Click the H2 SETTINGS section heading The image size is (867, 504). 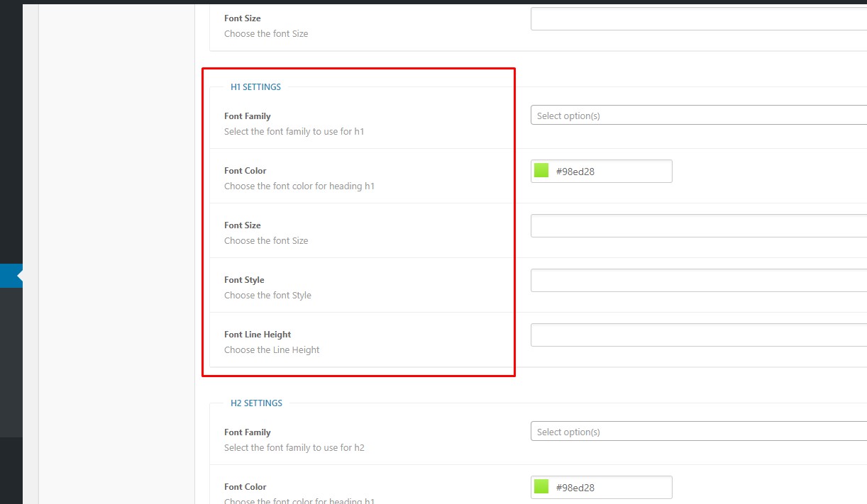(256, 403)
